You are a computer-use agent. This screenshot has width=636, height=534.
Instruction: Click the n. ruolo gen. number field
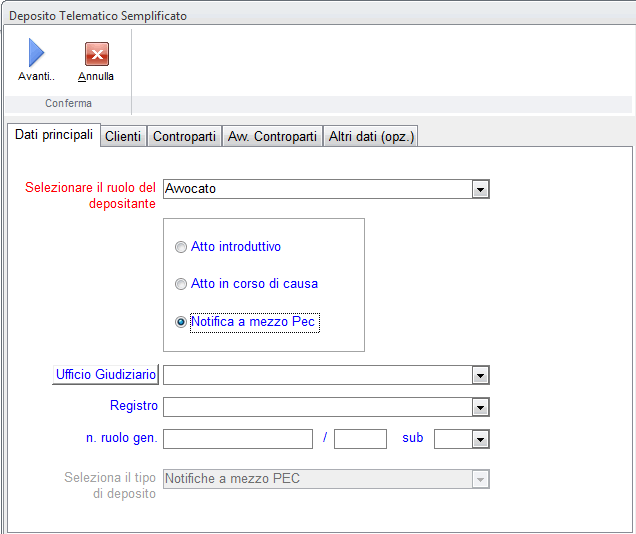point(238,439)
